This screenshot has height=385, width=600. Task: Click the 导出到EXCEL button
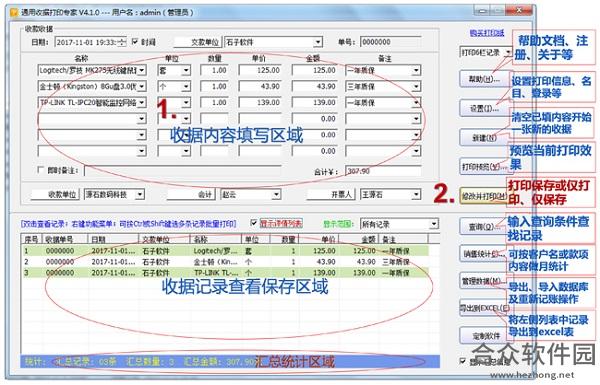484,308
